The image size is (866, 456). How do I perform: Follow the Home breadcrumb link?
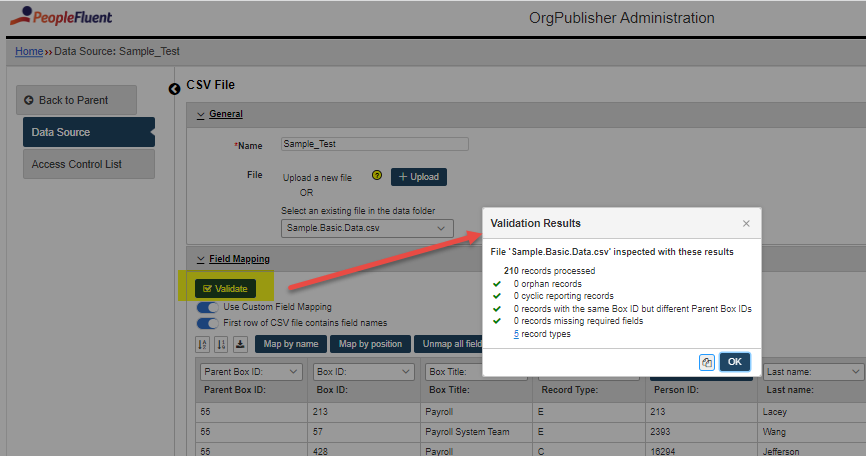[x=29, y=51]
